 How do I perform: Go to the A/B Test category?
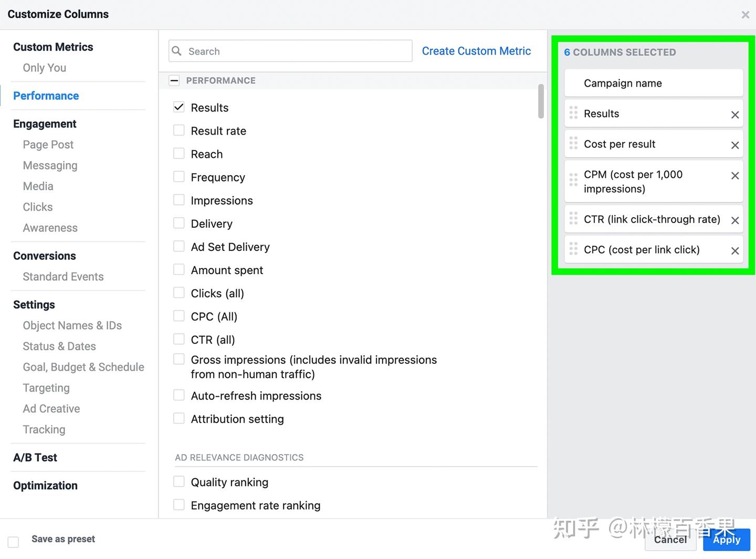pos(35,458)
